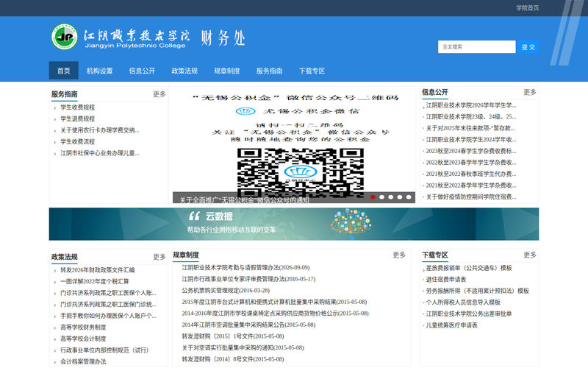Open 一图详解2022年度个税汇算

tap(95, 282)
